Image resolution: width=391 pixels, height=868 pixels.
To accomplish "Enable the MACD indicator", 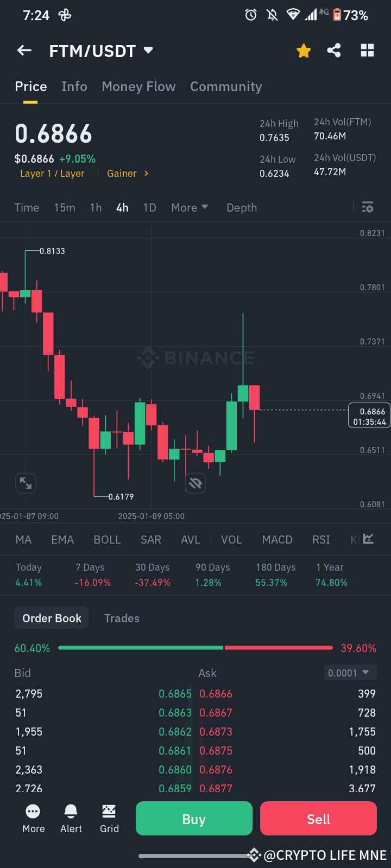I will point(277,539).
